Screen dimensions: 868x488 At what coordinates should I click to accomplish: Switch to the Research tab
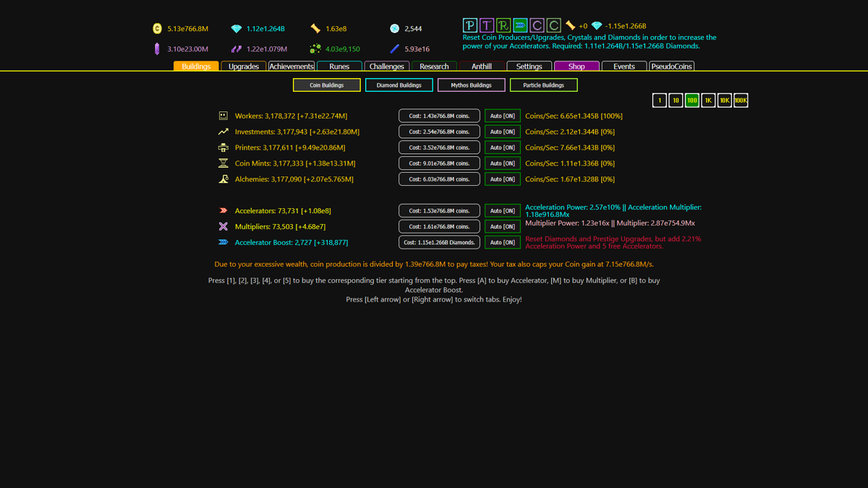(x=434, y=66)
